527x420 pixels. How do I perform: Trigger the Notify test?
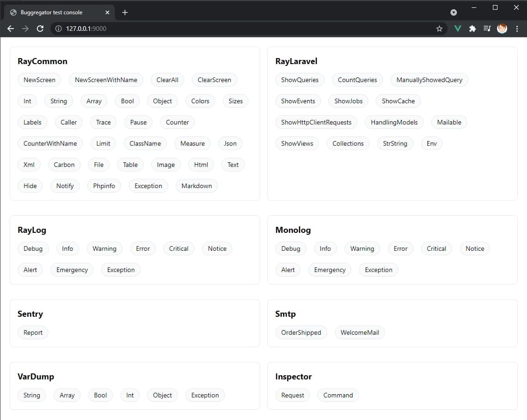[65, 186]
